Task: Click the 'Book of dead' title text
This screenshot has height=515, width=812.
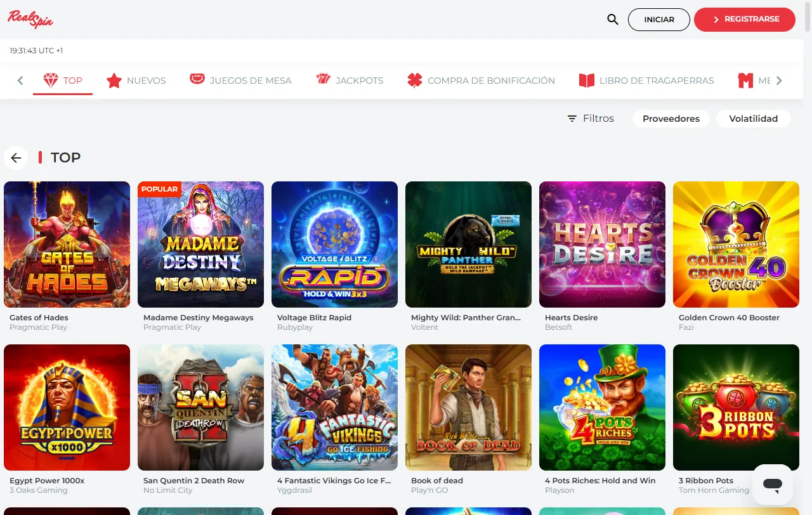Action: (437, 481)
